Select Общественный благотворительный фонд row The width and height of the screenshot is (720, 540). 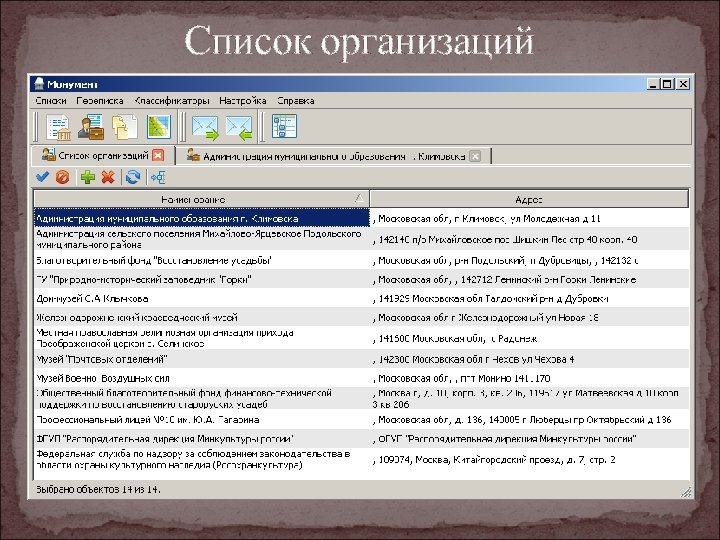pyautogui.click(x=202, y=399)
